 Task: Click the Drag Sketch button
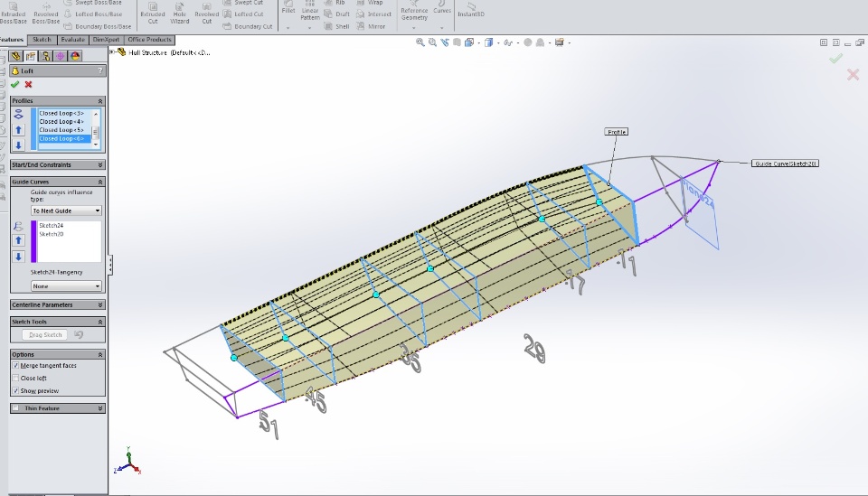pos(45,334)
